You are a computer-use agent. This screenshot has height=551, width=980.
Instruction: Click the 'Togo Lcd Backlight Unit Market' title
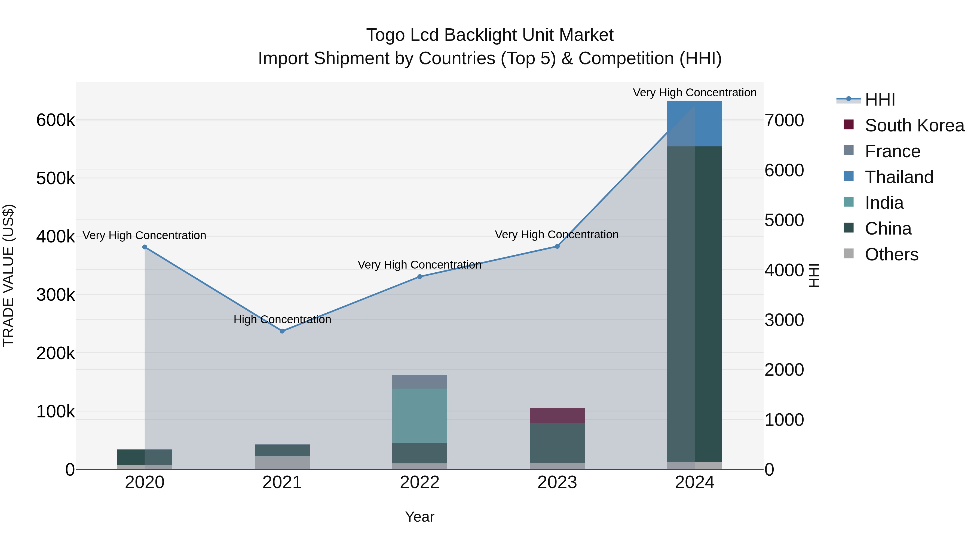pos(490,35)
